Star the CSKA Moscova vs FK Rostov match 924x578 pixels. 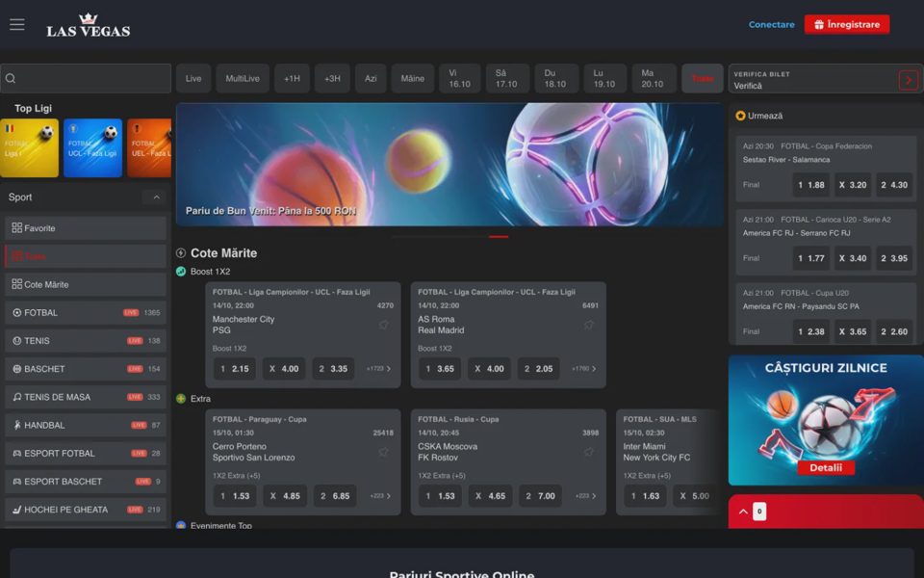589,453
